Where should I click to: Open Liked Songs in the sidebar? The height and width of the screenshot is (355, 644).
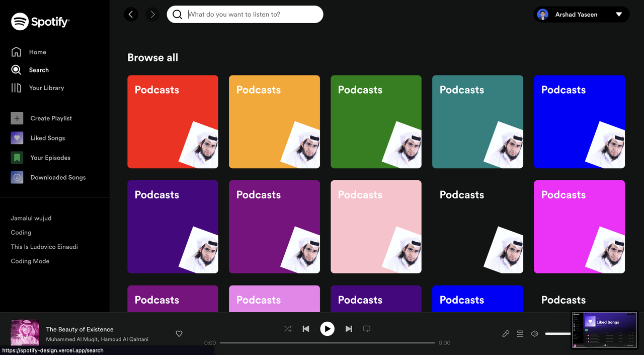38,138
